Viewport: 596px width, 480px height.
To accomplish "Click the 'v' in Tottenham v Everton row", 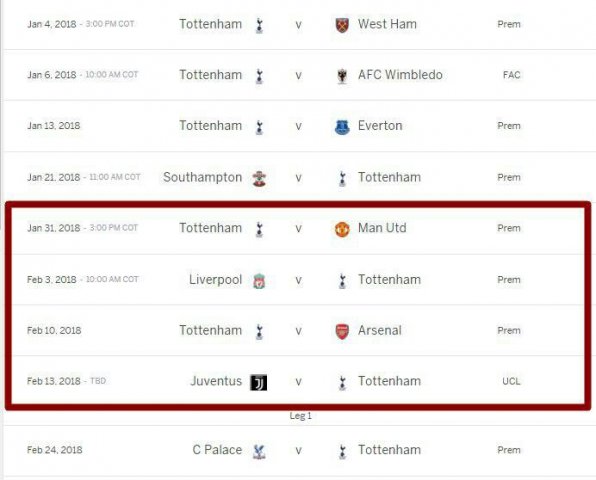I will coord(299,127).
